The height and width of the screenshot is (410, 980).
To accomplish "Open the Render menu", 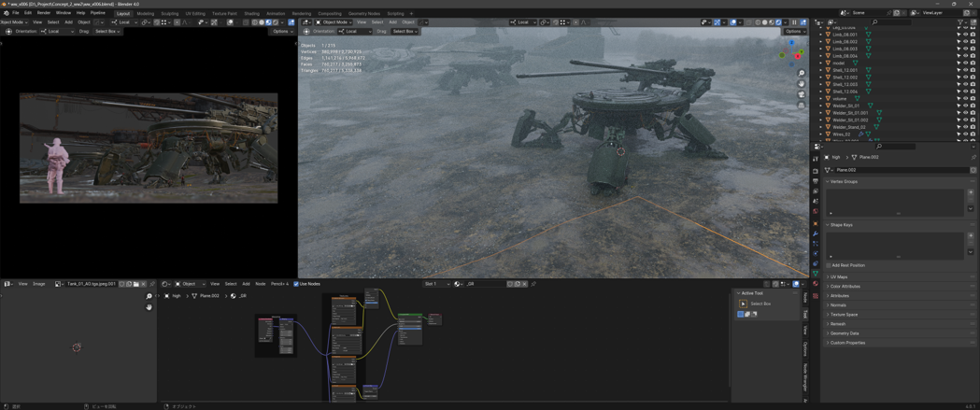I will tap(44, 12).
